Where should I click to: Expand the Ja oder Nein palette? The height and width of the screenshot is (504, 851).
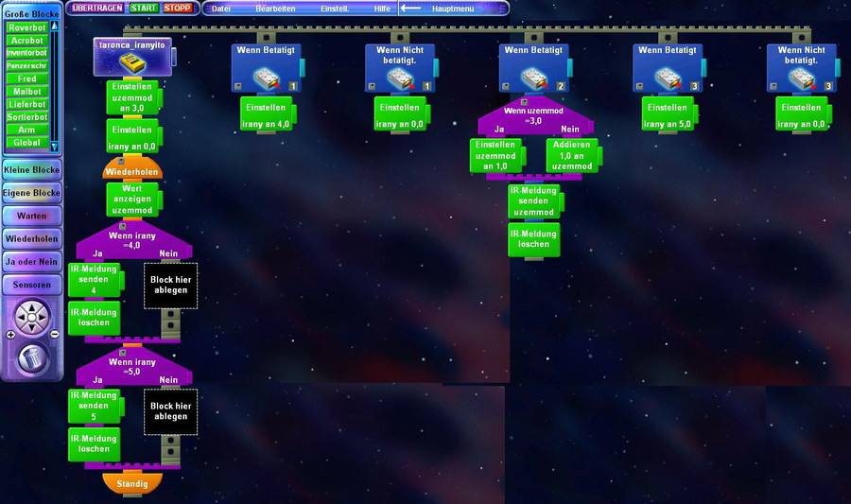31,262
